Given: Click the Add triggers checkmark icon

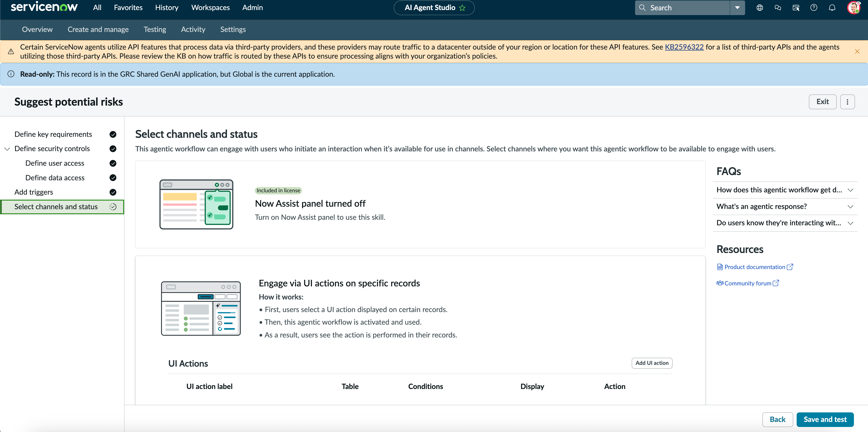Looking at the screenshot, I should 113,193.
